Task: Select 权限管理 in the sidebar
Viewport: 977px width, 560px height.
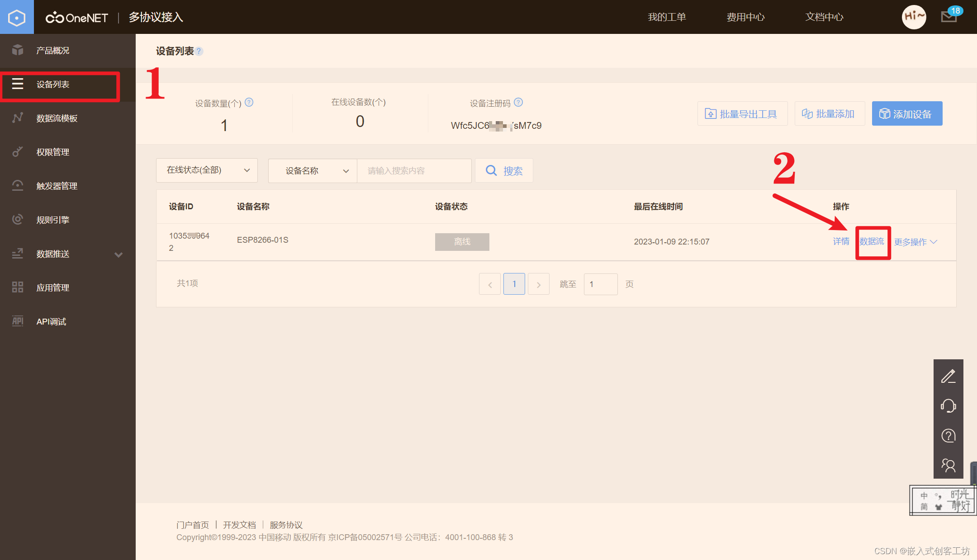Action: pyautogui.click(x=52, y=152)
